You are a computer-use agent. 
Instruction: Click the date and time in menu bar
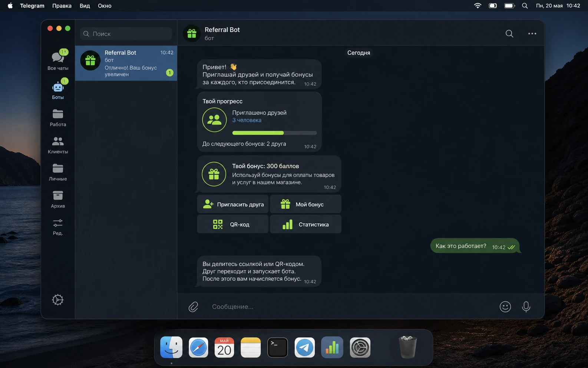click(x=558, y=6)
